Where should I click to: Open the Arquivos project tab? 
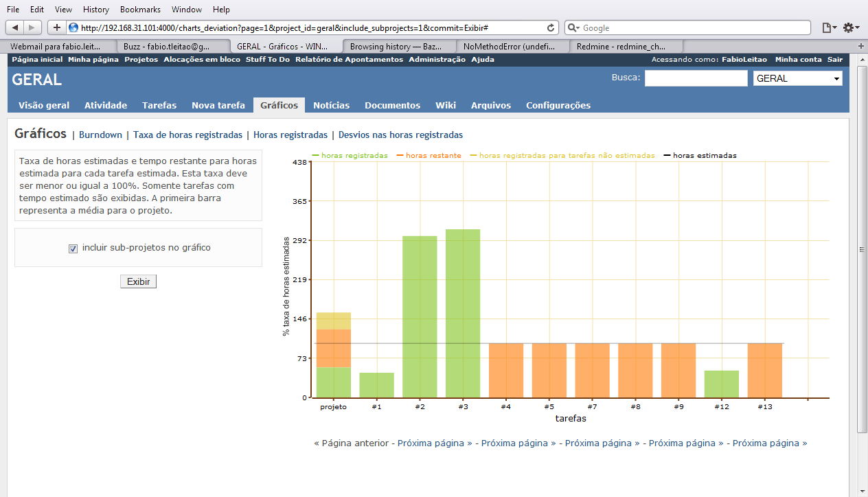[x=491, y=105]
